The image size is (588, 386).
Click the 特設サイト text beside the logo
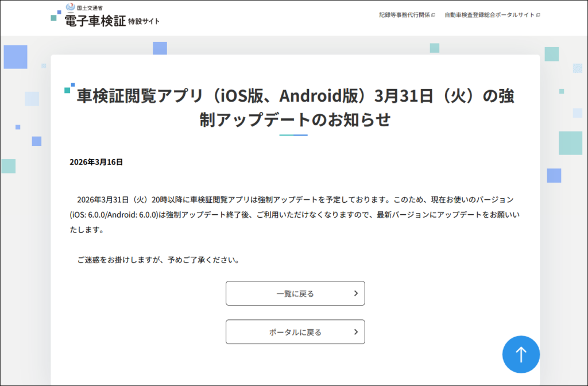coord(144,21)
